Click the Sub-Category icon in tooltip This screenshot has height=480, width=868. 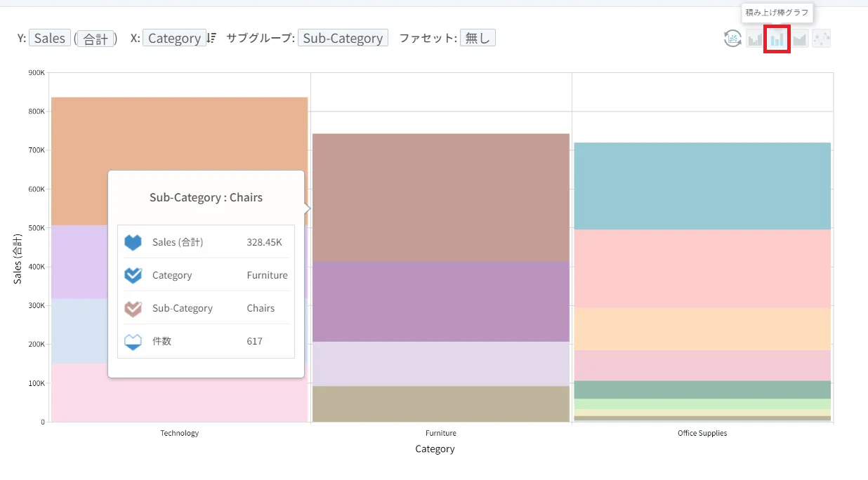(x=133, y=309)
